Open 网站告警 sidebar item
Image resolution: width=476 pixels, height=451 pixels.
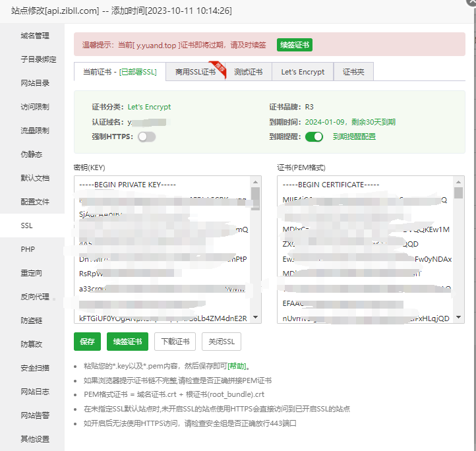(34, 415)
